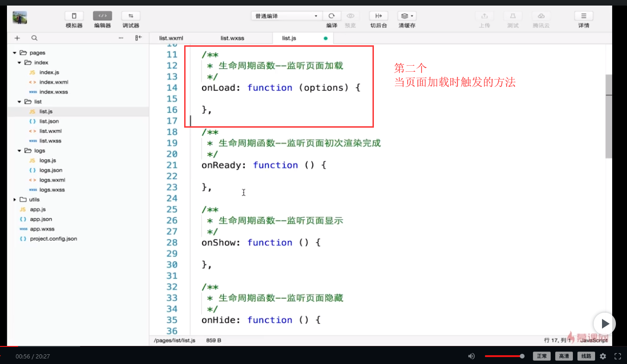Open the 普通编译 compile mode dropdown
This screenshot has width=627, height=364.
[286, 16]
